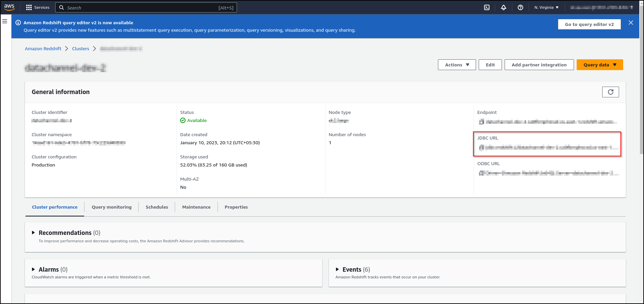
Task: Open the help question mark icon
Action: coord(520,7)
